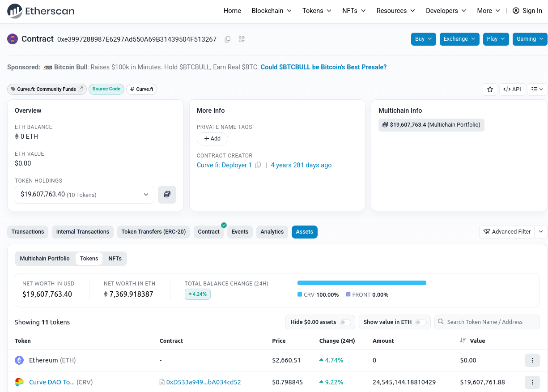Click the Source Code tag
The height and width of the screenshot is (392, 548).
tap(106, 89)
